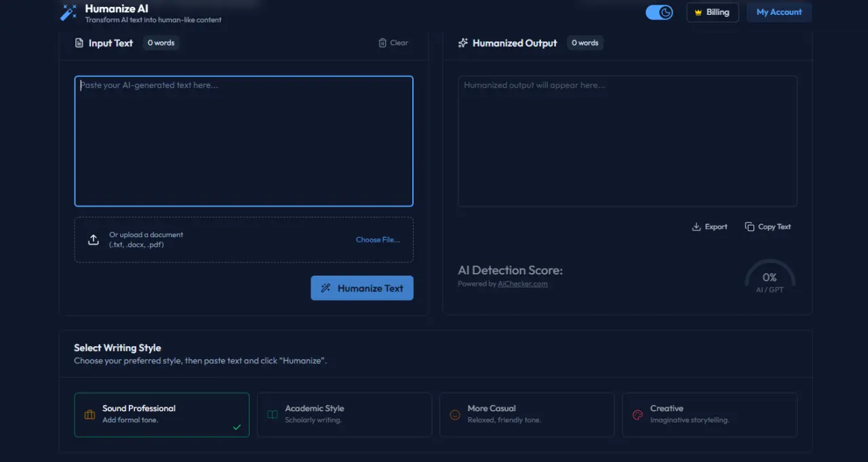868x462 pixels.
Task: Select the Sound Professional writing style
Action: click(161, 415)
